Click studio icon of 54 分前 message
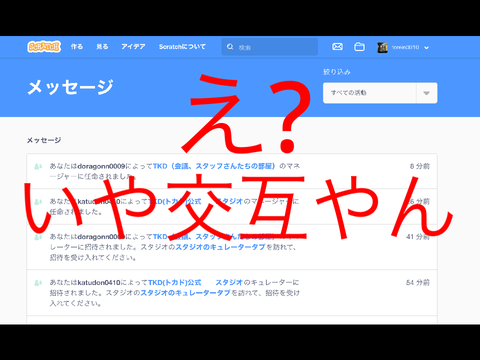Screen dimensions: 480x360 (38, 283)
